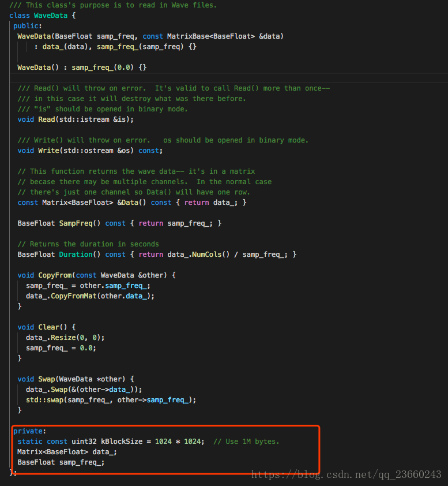This screenshot has width=448, height=486.
Task: Click member declaration "Matrix<BaseFloat> data_;"
Action: click(x=67, y=452)
